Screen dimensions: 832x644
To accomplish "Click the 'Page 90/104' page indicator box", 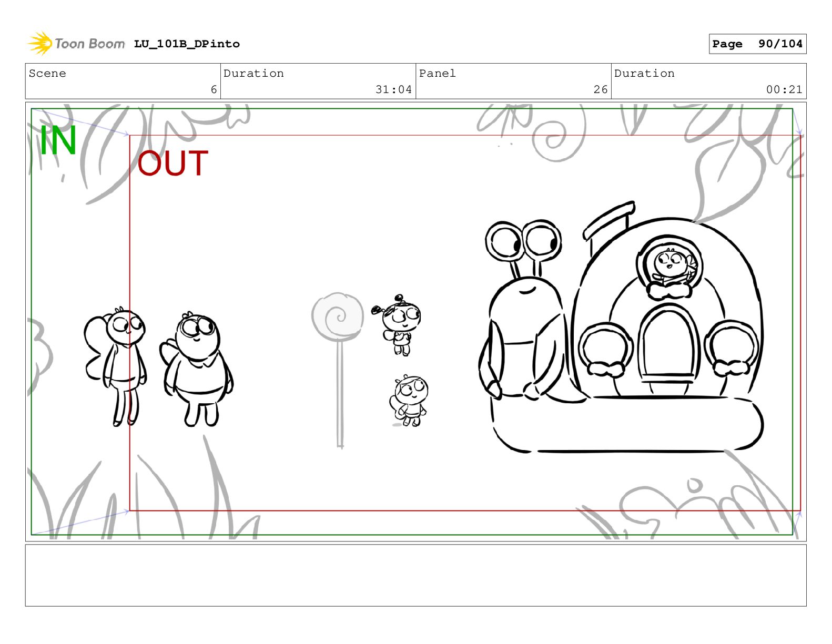I will pos(757,44).
